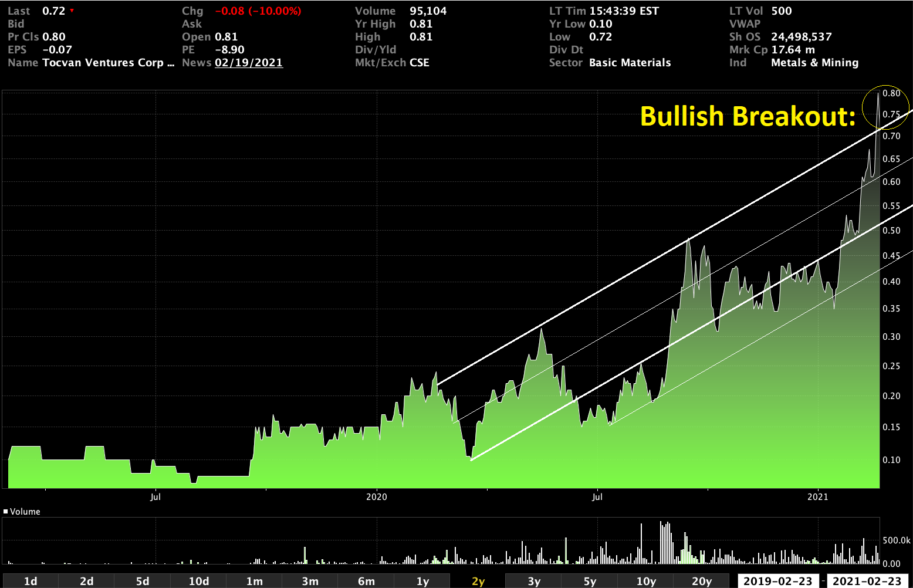Select the 1d time range tab
Screen dimensions: 913x588
point(30,581)
